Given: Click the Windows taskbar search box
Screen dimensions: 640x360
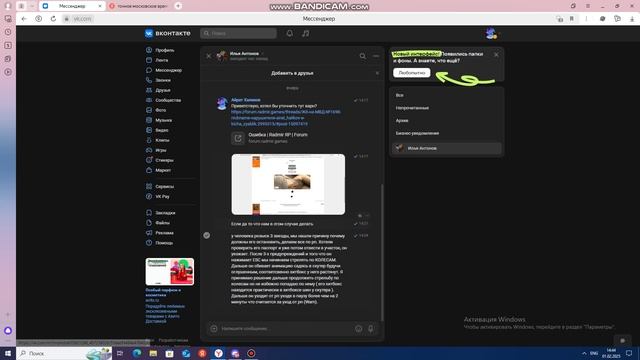Looking at the screenshot, I should (64, 353).
